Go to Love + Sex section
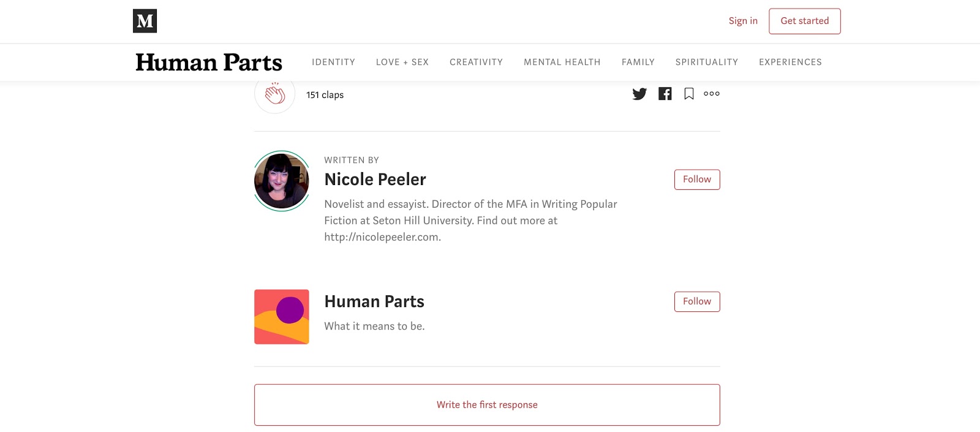This screenshot has width=980, height=432. coord(402,62)
